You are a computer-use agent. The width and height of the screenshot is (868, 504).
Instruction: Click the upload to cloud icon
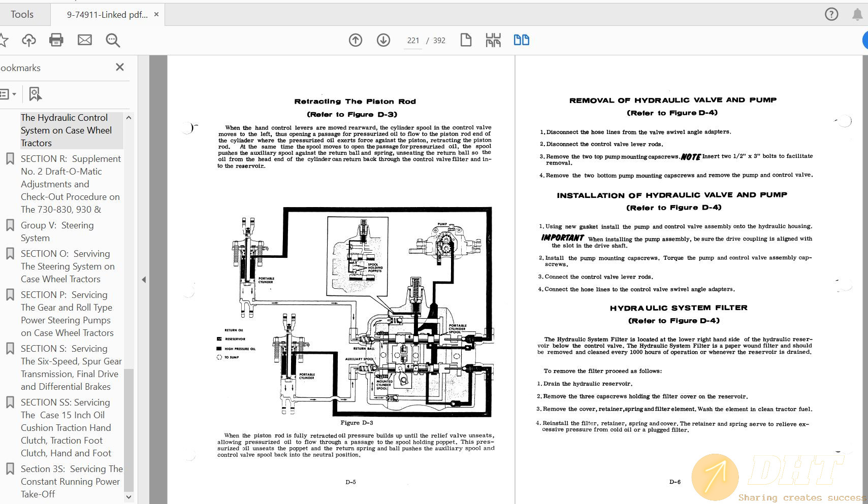click(29, 40)
